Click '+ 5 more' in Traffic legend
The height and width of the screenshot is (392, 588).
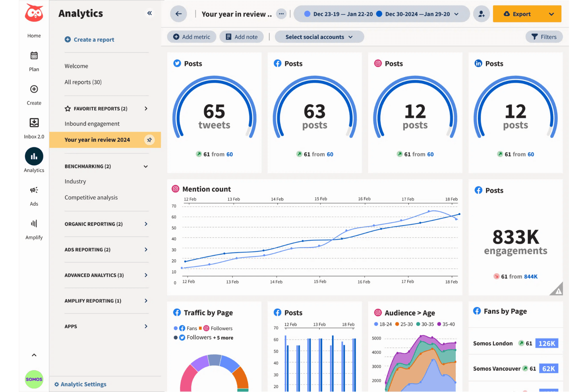pyautogui.click(x=223, y=338)
